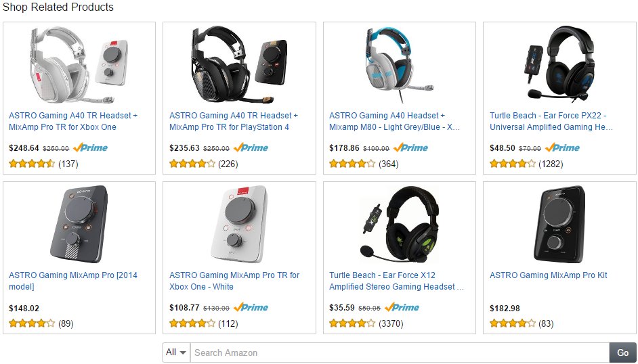The width and height of the screenshot is (638, 364).
Task: Open Turtle Beach Ear Force PX22 title link
Action: tap(551, 121)
